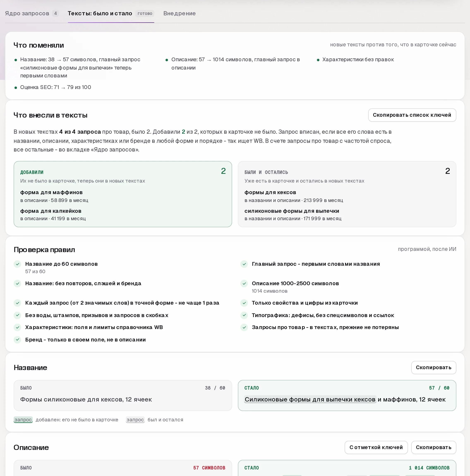This screenshot has width=470, height=476.
Task: Select the added query «форма для маффинов»
Action: click(52, 192)
